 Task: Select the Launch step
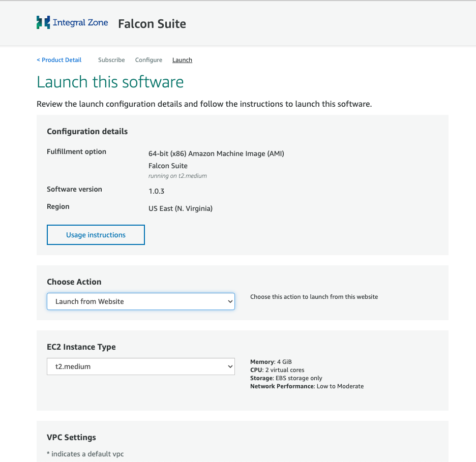point(182,60)
